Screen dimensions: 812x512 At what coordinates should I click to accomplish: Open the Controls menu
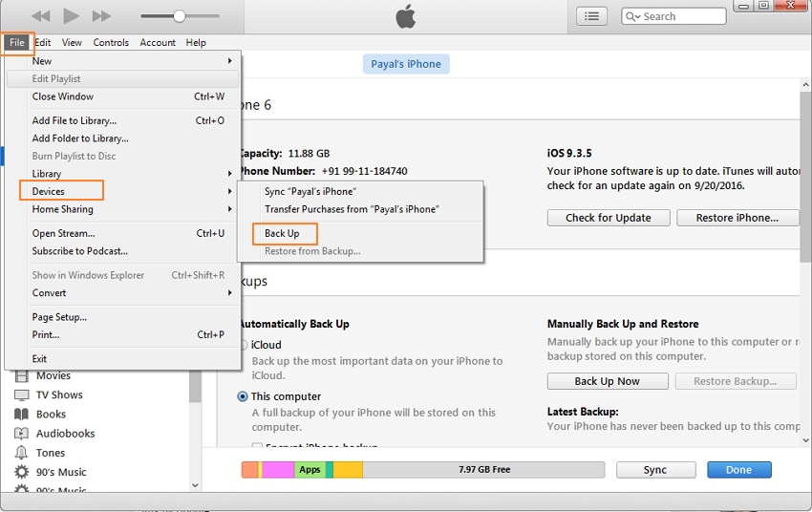111,42
